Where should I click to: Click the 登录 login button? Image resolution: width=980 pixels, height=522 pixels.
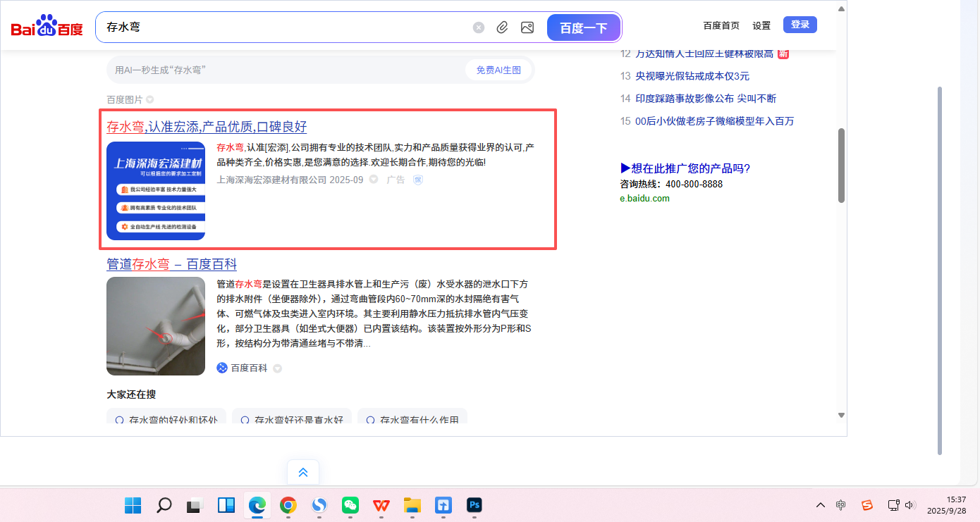pyautogui.click(x=800, y=25)
